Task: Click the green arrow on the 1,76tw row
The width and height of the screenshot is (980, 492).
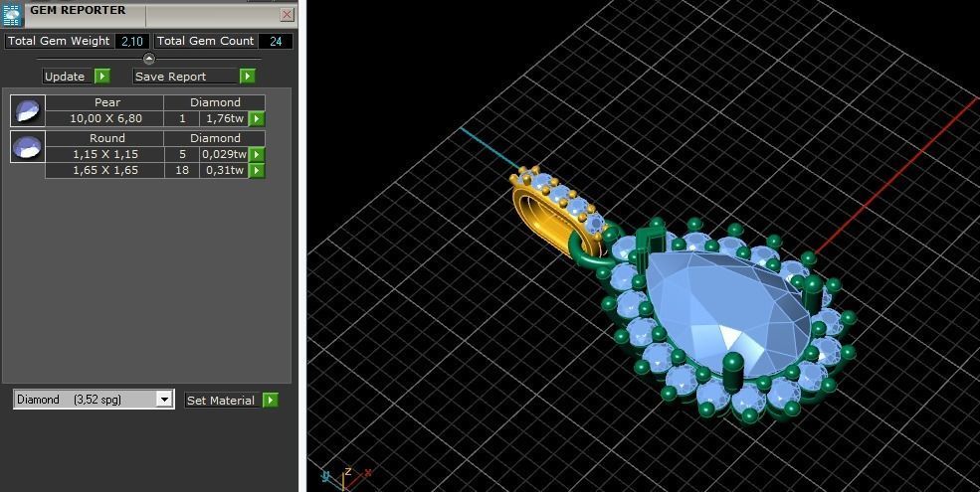Action: coord(257,118)
